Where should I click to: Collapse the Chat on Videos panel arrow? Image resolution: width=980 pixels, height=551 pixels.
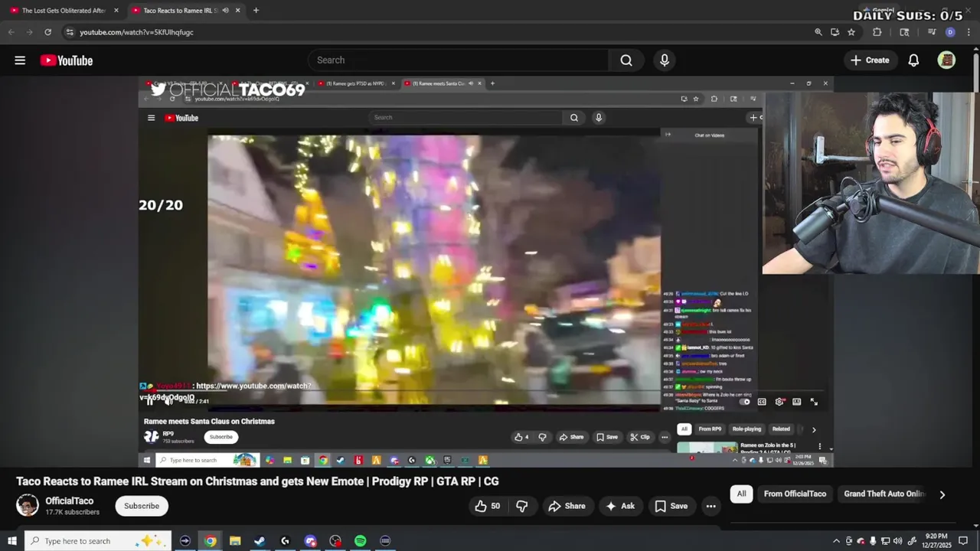[668, 135]
